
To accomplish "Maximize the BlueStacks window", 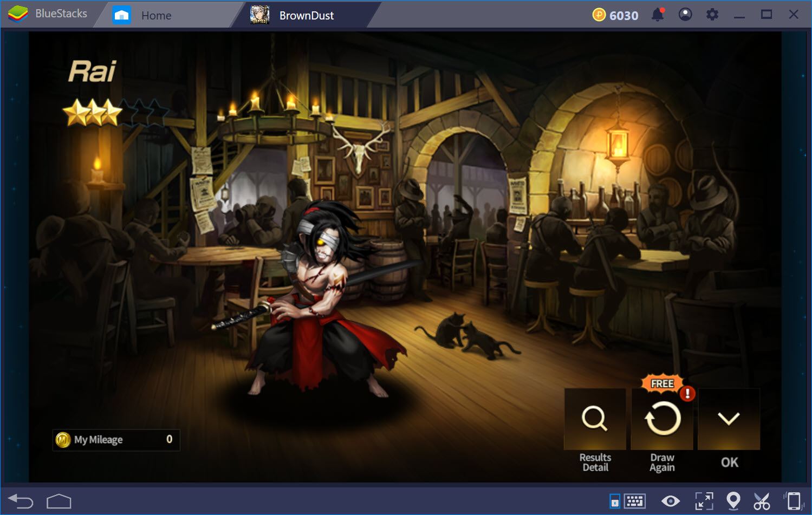I will tap(766, 15).
